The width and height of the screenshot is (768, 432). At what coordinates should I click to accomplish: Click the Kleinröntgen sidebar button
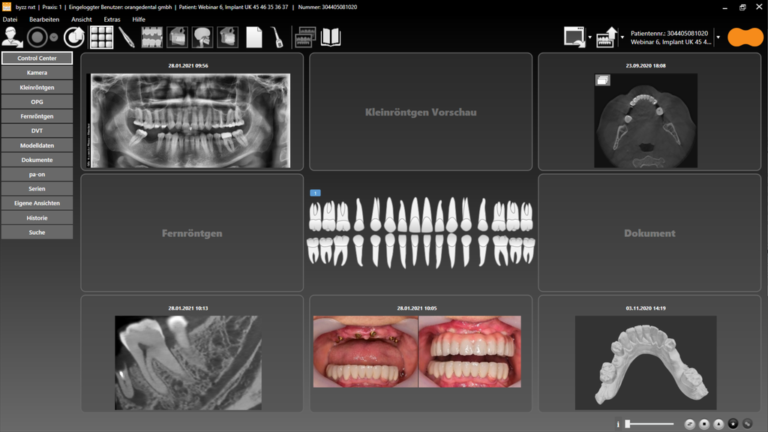click(37, 87)
